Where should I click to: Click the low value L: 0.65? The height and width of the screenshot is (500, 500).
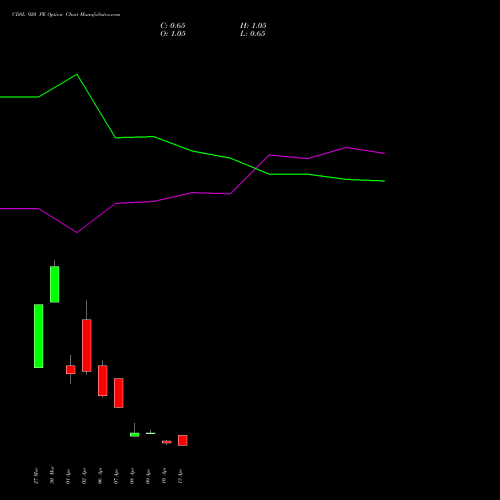pyautogui.click(x=253, y=34)
